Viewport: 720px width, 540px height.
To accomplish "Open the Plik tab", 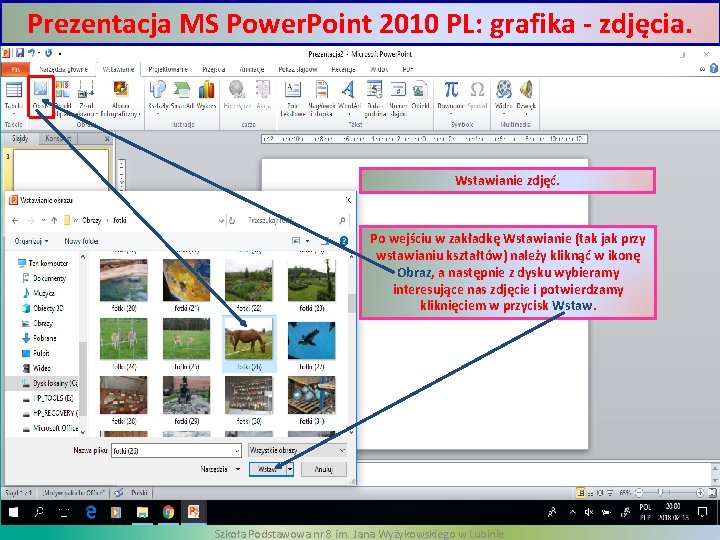I will (16, 69).
